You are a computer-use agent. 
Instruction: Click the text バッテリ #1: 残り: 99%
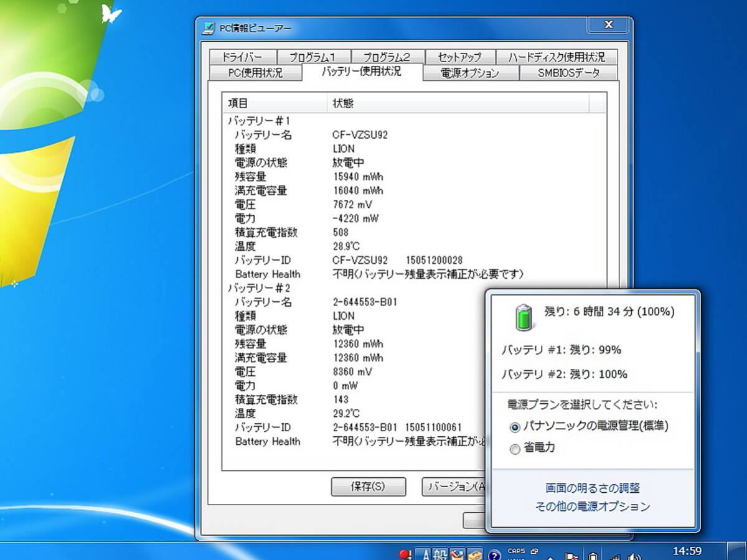561,350
